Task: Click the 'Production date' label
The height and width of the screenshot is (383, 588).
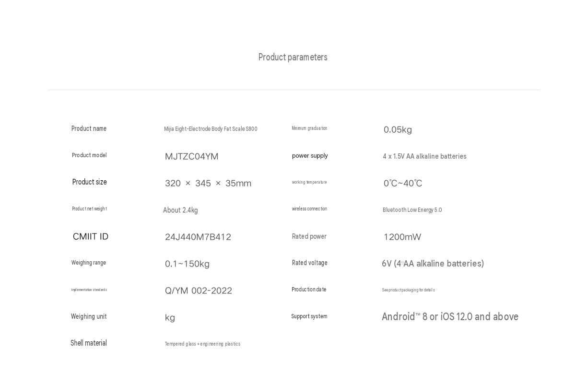Action: (309, 290)
